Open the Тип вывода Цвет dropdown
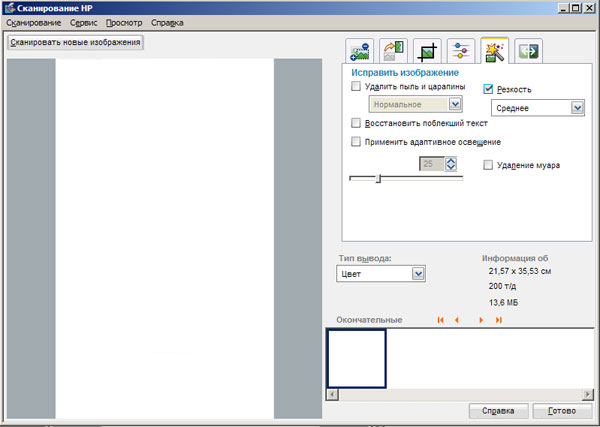The image size is (600, 427). 381,274
